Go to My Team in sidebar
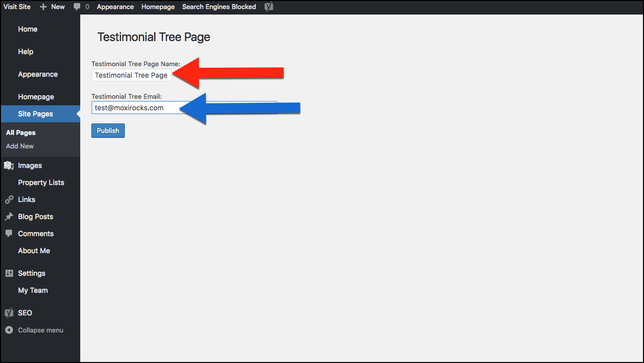This screenshot has height=363, width=644. 33,290
